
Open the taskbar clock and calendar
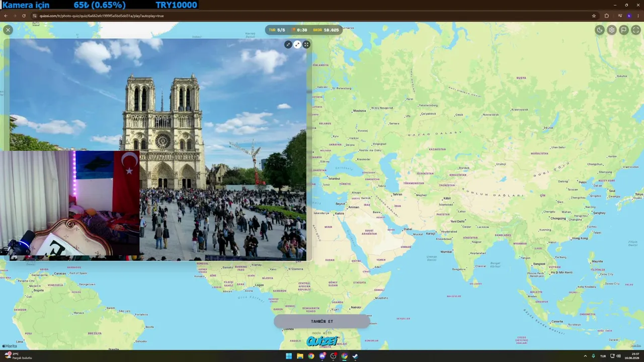[632, 356]
